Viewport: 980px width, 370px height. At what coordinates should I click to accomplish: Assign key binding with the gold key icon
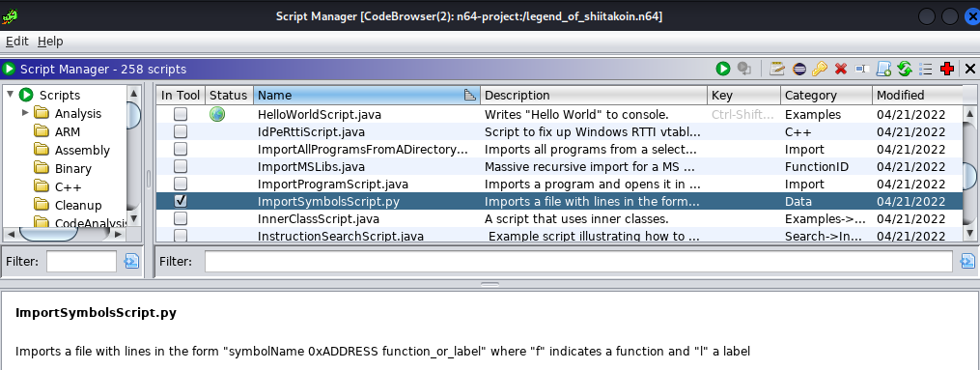[x=820, y=69]
